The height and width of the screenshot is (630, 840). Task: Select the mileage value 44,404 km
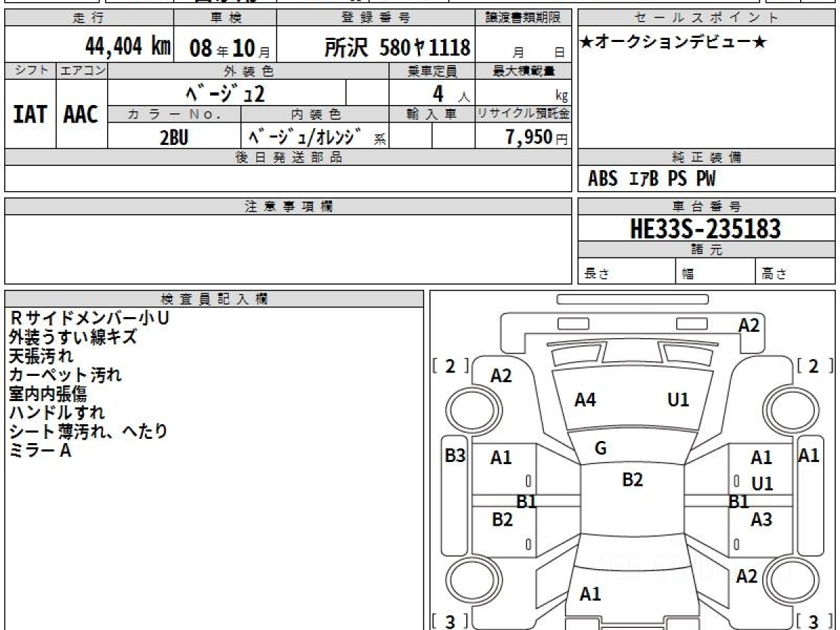[x=128, y=47]
